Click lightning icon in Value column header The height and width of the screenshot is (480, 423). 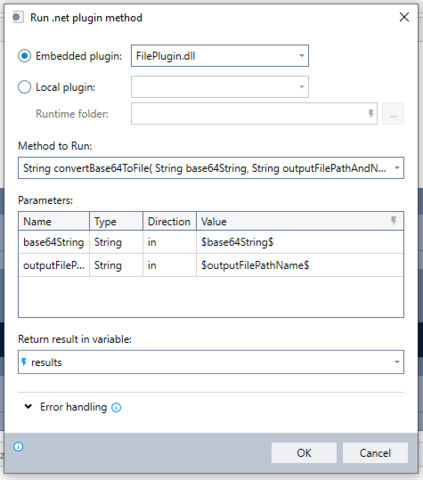(394, 221)
